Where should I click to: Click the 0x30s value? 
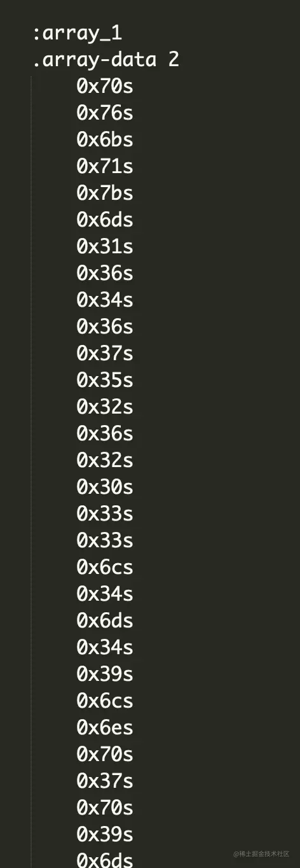pos(105,487)
